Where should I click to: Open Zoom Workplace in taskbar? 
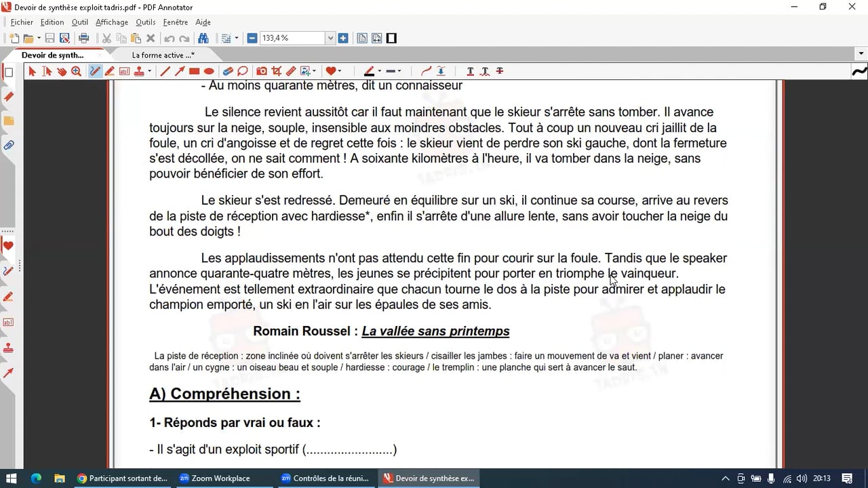pos(214,478)
